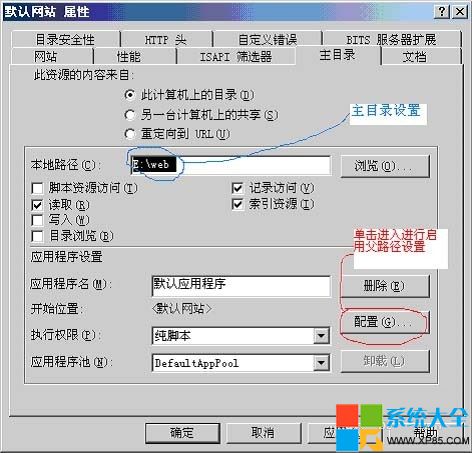472x453 pixels.
Task: Open the 执行权限 dropdown arrow
Action: (321, 336)
